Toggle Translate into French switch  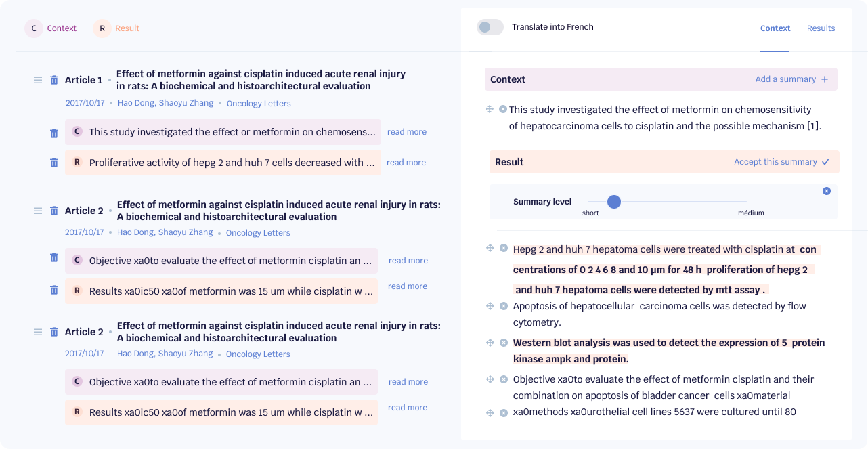(490, 27)
